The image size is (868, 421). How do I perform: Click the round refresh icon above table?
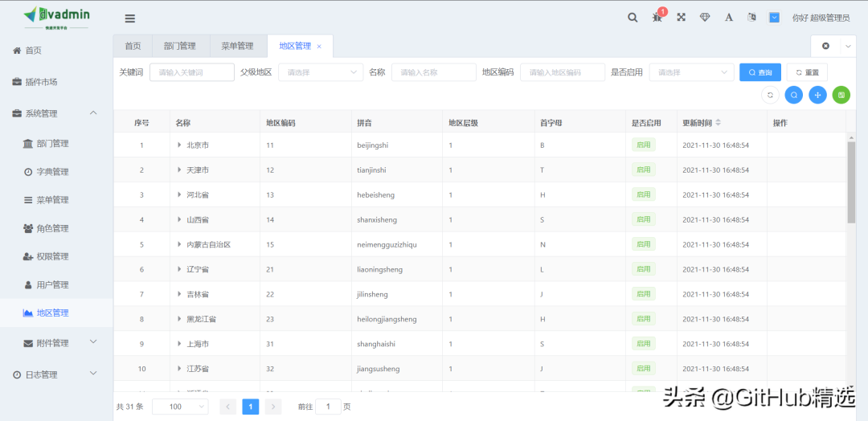(x=770, y=95)
